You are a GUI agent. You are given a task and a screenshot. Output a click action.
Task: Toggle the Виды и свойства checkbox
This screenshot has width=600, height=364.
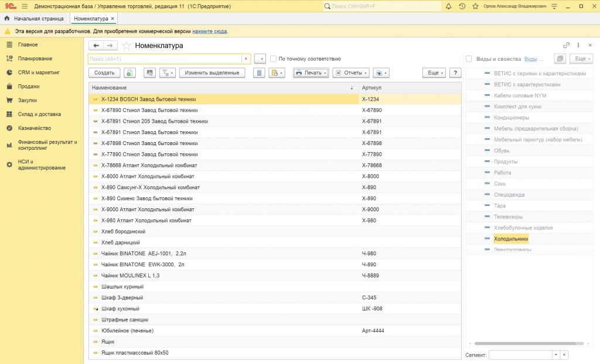[469, 59]
